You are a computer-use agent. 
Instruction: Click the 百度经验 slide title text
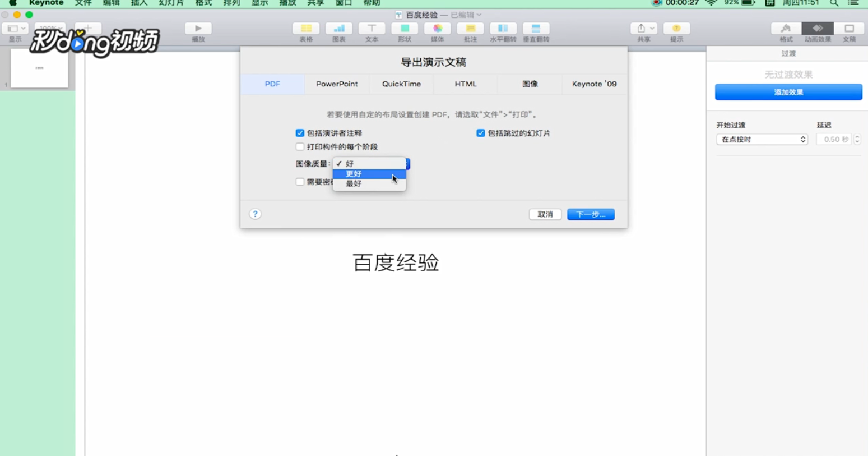coord(396,262)
